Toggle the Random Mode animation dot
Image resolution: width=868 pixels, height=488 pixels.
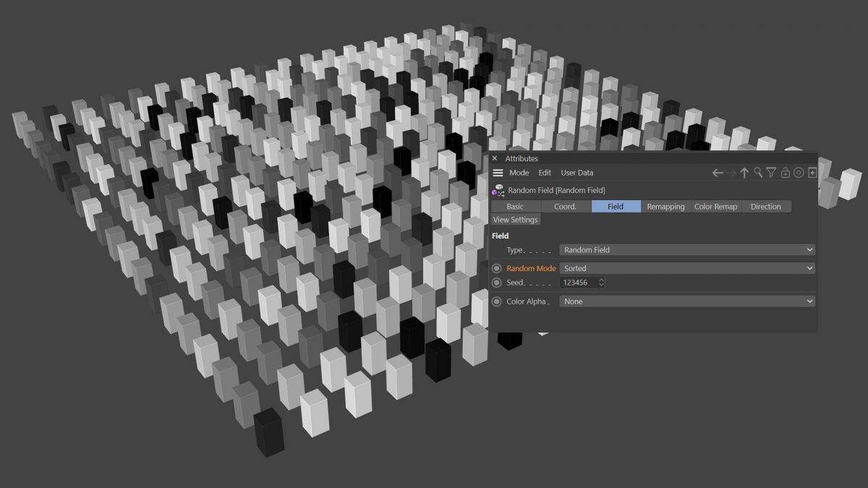(496, 268)
